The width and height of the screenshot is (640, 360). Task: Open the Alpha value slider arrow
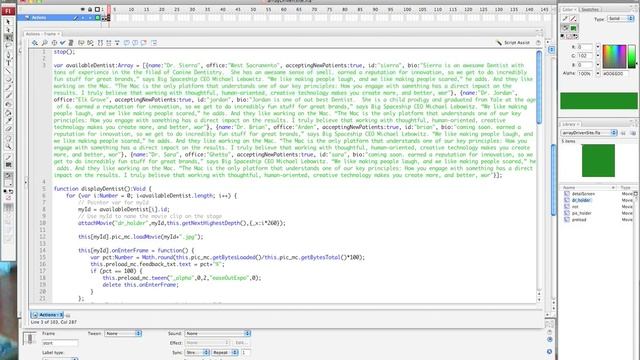coord(598,73)
